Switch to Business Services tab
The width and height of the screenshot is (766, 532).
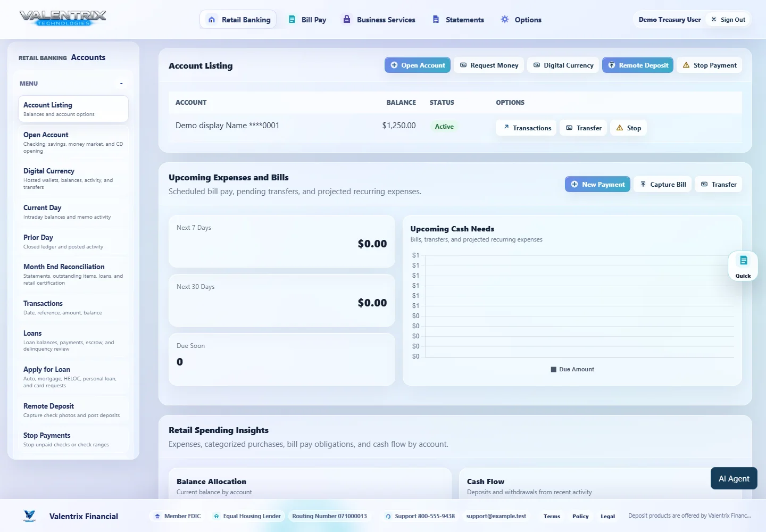click(379, 20)
